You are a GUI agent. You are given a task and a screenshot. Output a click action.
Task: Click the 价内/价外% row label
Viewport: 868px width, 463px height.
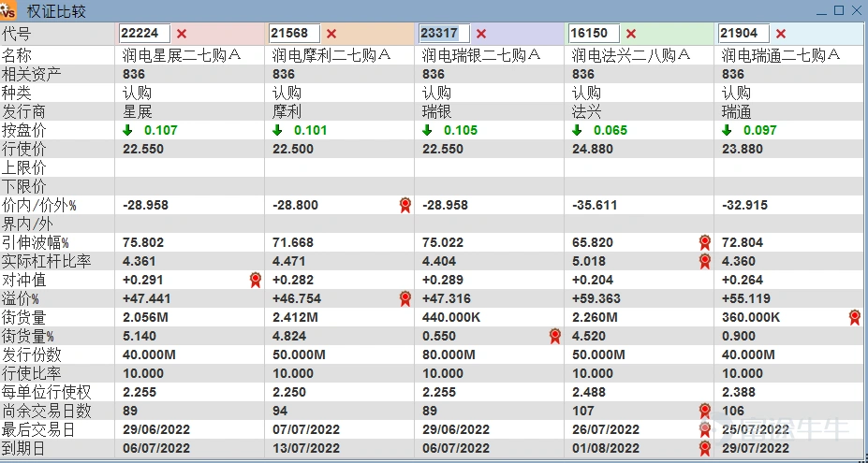(x=38, y=205)
